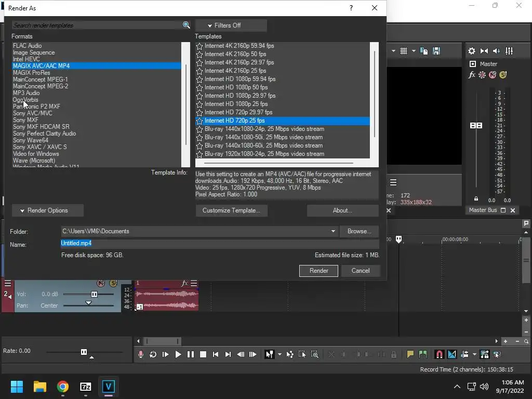This screenshot has width=532, height=399.
Task: Mute the Master bus
Action: tap(493, 75)
